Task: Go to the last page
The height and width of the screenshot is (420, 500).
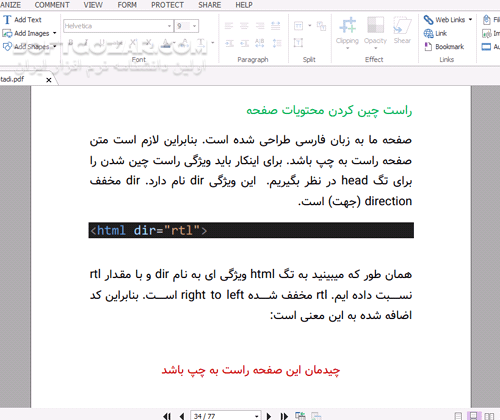Action: (x=284, y=416)
